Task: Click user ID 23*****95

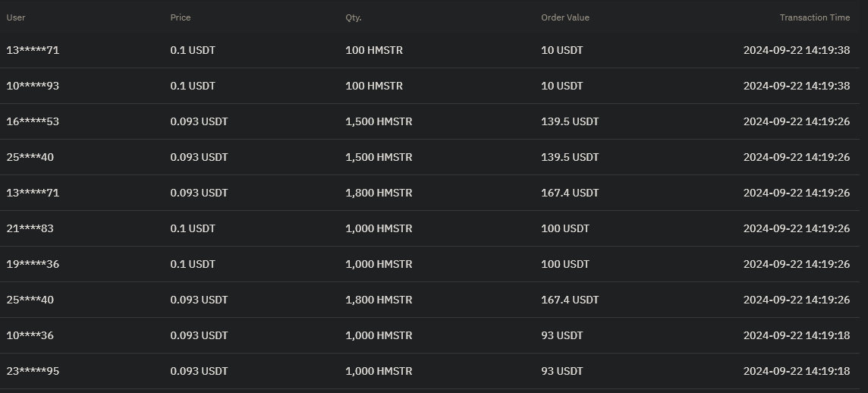Action: (33, 371)
